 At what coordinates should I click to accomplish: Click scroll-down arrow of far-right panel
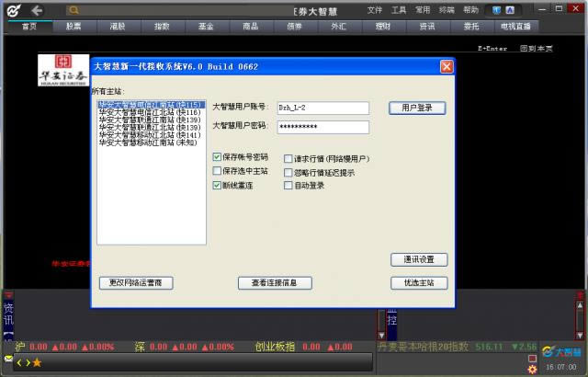pos(580,335)
